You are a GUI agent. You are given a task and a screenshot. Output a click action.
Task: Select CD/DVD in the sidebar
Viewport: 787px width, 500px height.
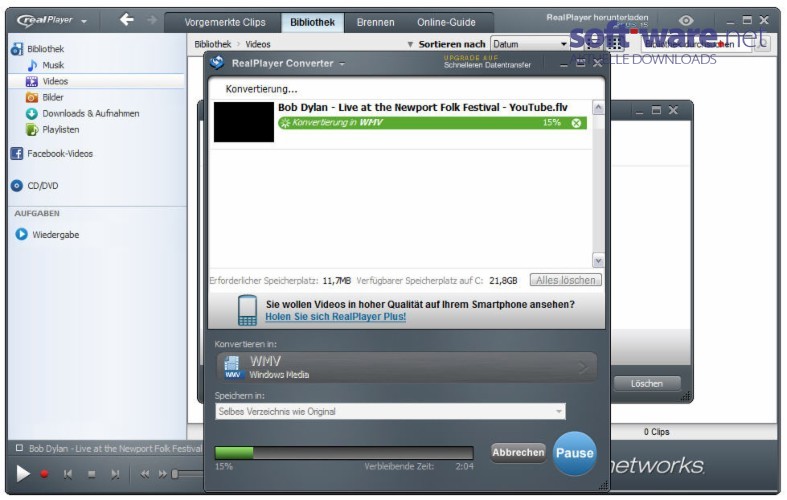tap(43, 186)
